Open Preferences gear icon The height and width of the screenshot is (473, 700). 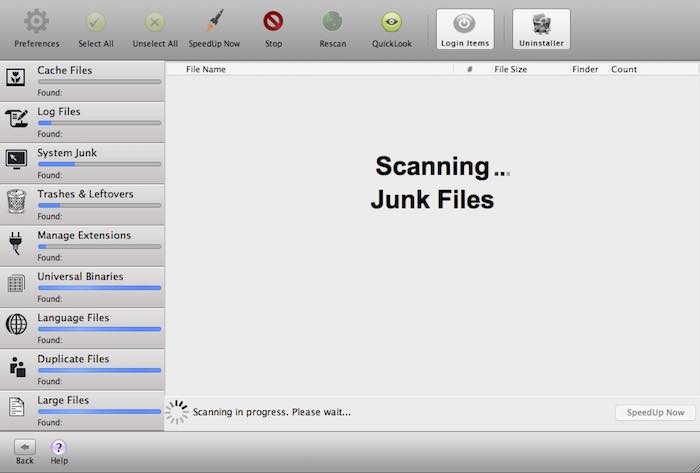(x=36, y=21)
